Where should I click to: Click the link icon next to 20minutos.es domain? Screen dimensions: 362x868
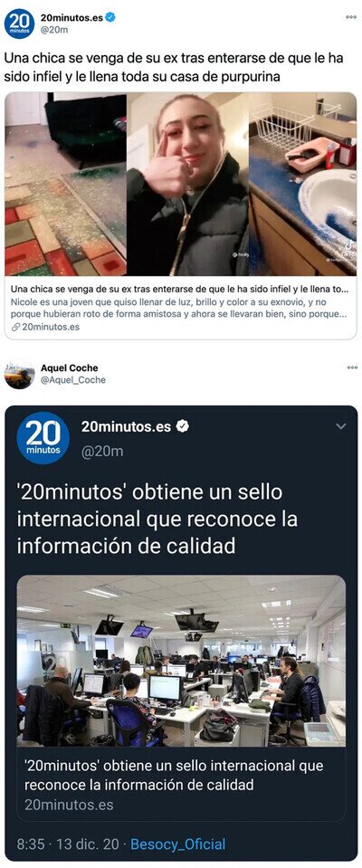16,327
